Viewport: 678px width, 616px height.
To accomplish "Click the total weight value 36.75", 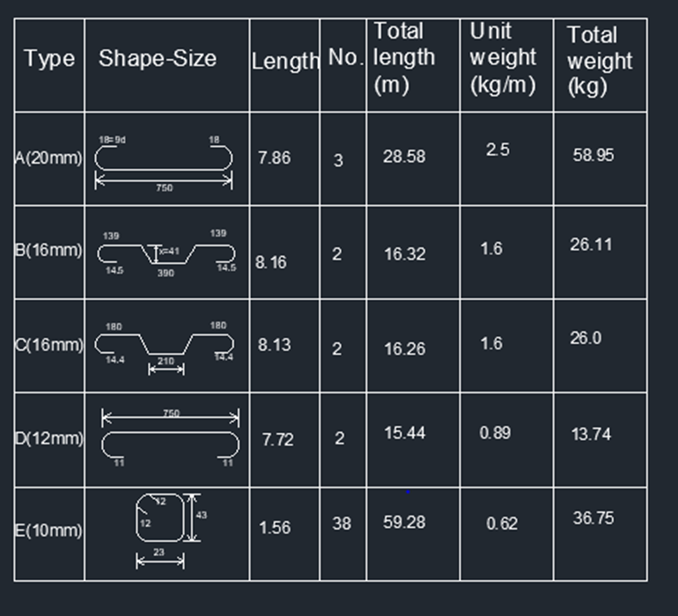I will 593,517.
